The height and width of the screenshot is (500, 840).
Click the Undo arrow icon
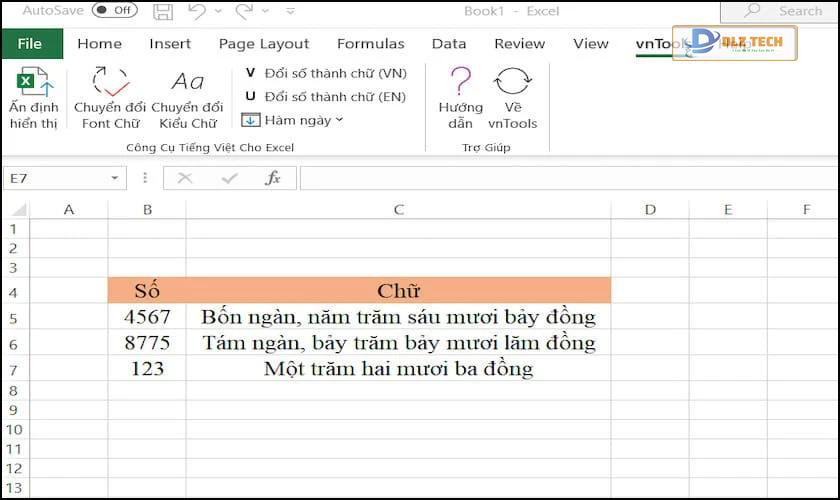197,11
